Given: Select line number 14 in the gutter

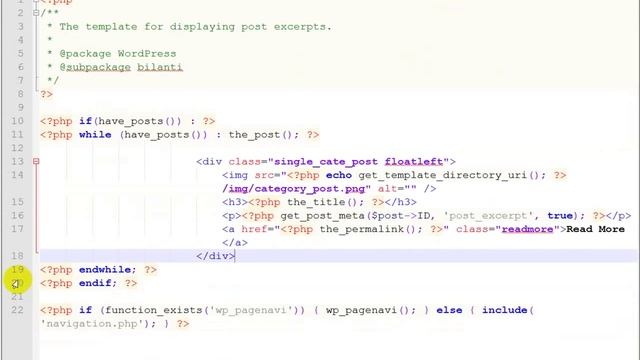Looking at the screenshot, I should 17,175.
